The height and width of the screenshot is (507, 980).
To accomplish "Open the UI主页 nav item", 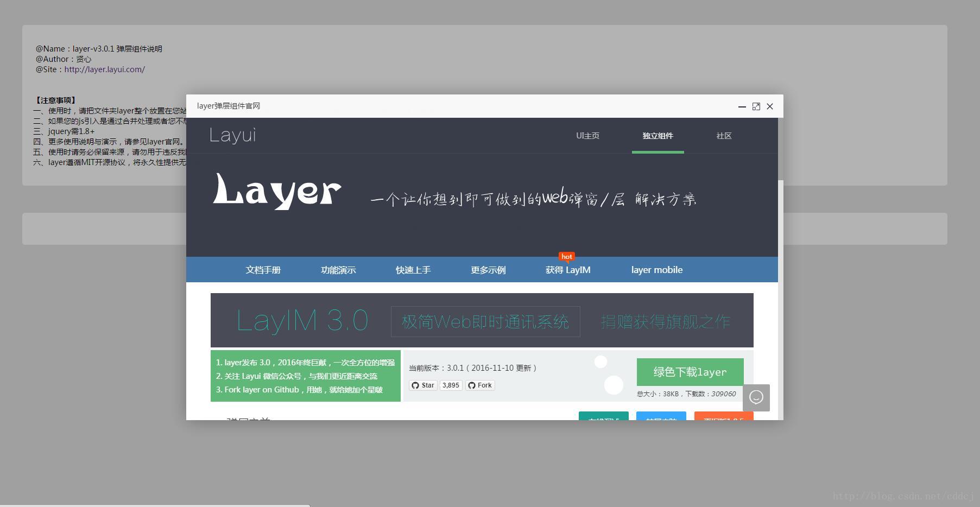I will point(587,136).
